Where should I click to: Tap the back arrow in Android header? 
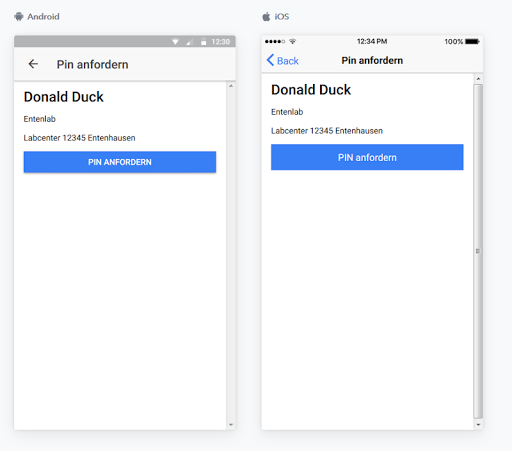click(x=33, y=64)
